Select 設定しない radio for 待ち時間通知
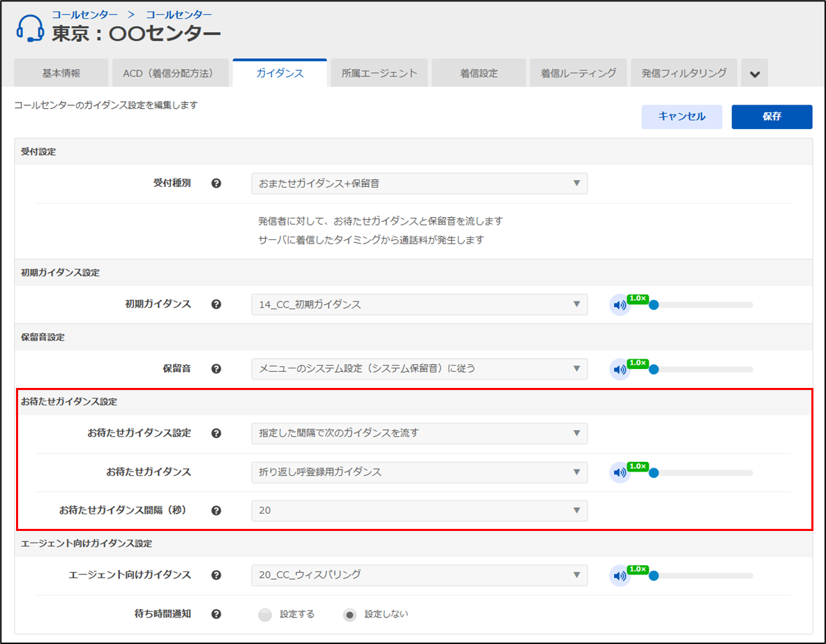This screenshot has width=826, height=644. 350,615
